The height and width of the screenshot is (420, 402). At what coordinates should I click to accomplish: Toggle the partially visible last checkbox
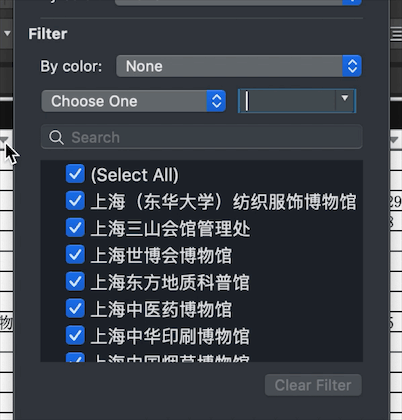tap(75, 357)
